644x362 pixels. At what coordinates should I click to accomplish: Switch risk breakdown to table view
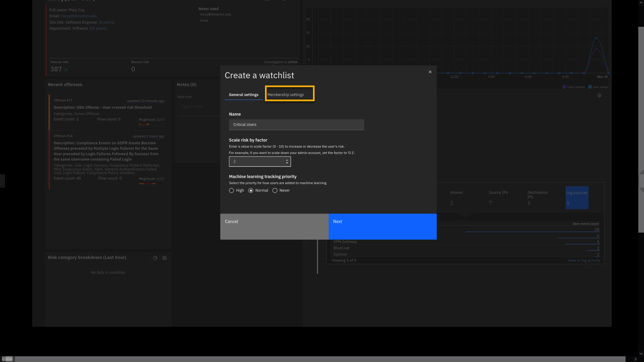click(x=164, y=258)
